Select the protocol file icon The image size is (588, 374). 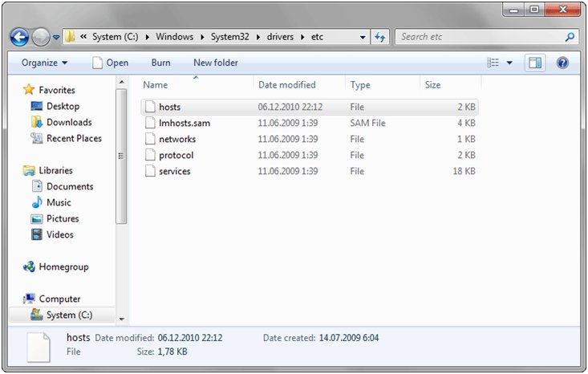(x=150, y=156)
